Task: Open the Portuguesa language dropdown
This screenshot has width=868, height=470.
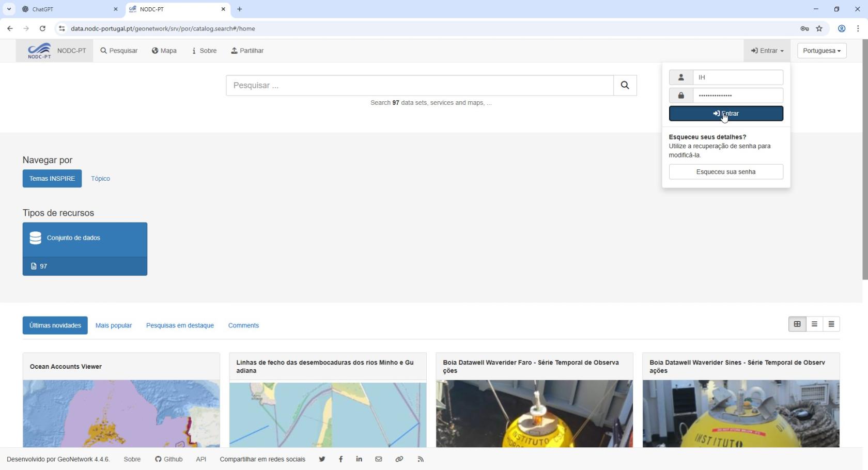Action: point(822,51)
